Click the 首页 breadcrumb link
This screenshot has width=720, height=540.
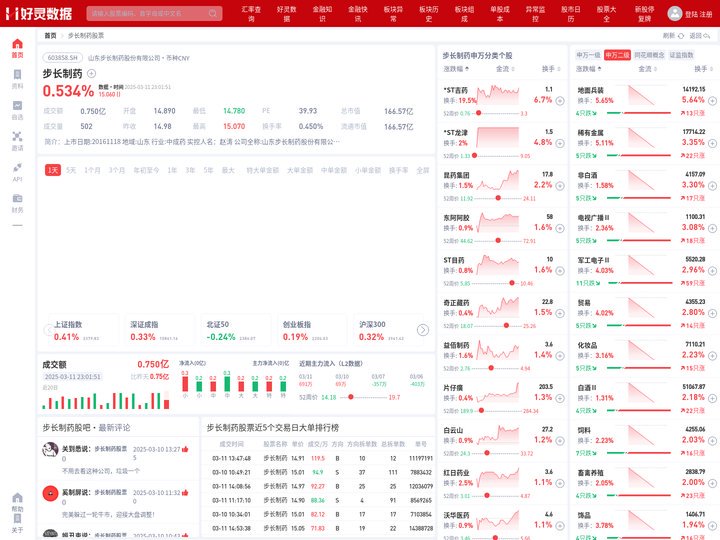click(51, 35)
